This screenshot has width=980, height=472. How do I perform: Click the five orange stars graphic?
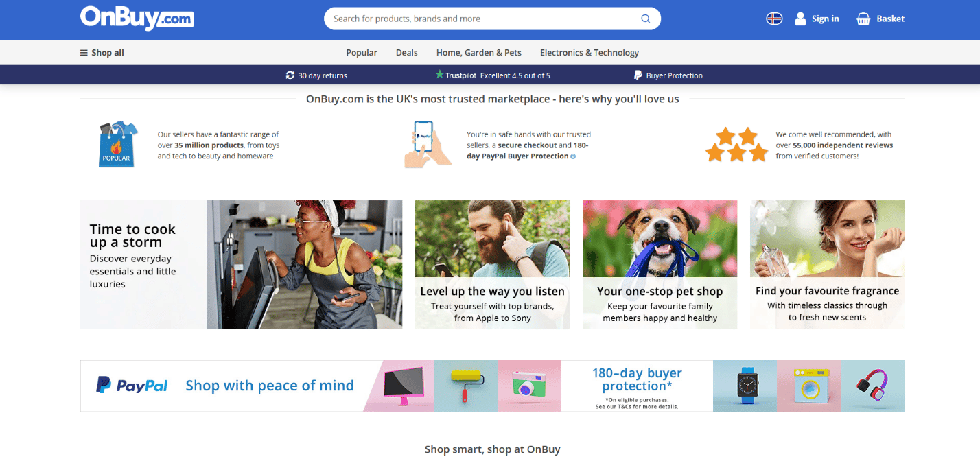pyautogui.click(x=736, y=145)
